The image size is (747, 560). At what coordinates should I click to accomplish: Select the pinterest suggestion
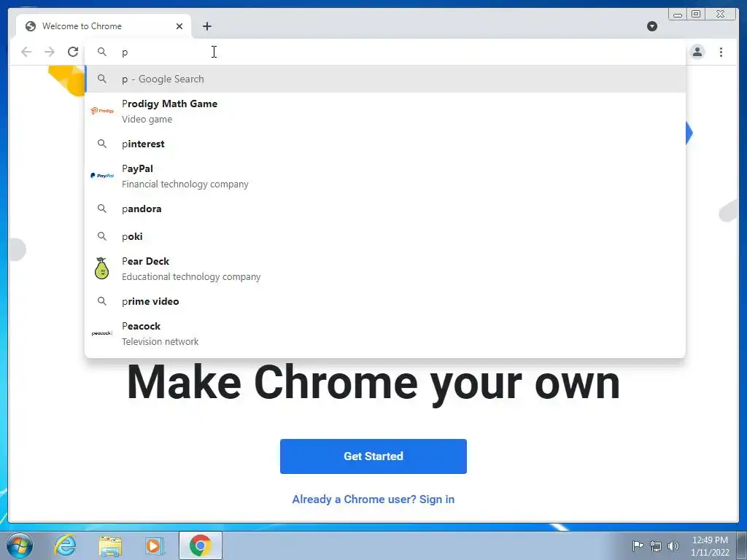point(385,144)
